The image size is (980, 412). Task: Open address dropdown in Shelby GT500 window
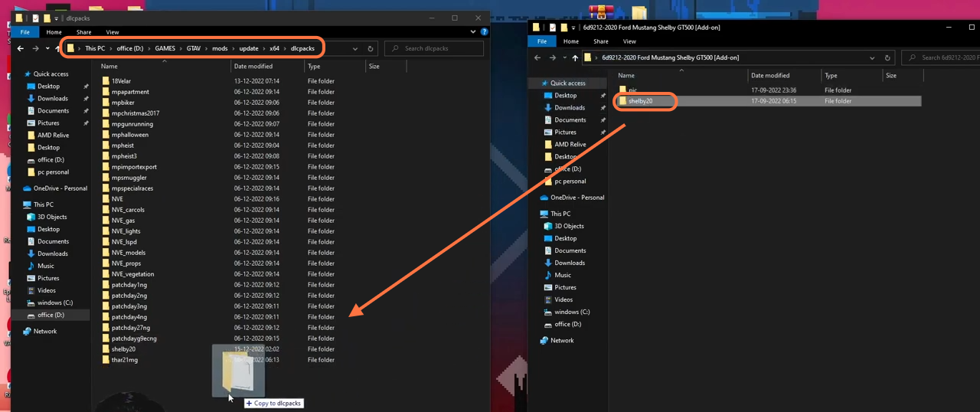[871, 57]
